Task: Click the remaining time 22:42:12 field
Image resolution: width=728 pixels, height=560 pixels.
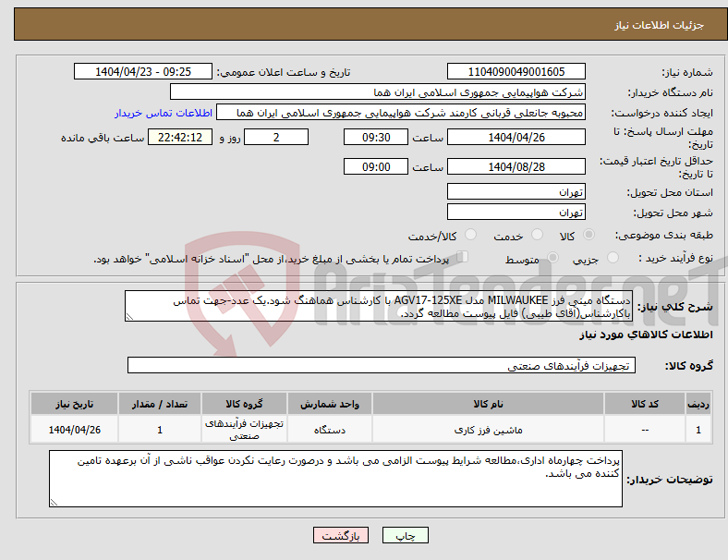Action: [180, 137]
